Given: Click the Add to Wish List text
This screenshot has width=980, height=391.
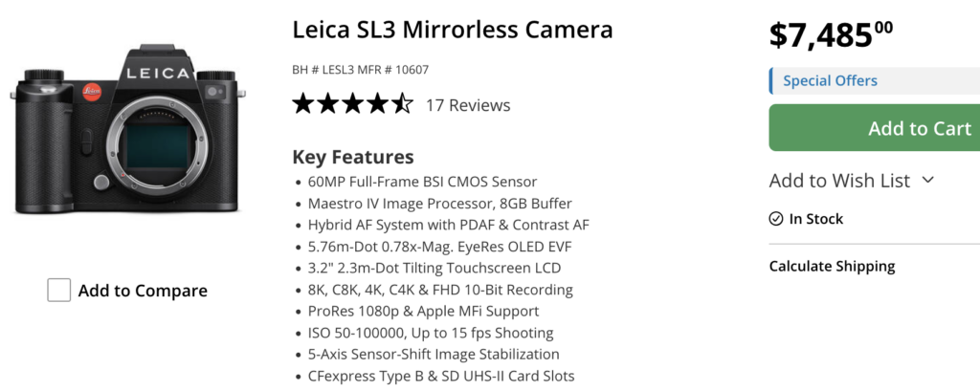Looking at the screenshot, I should (x=839, y=181).
